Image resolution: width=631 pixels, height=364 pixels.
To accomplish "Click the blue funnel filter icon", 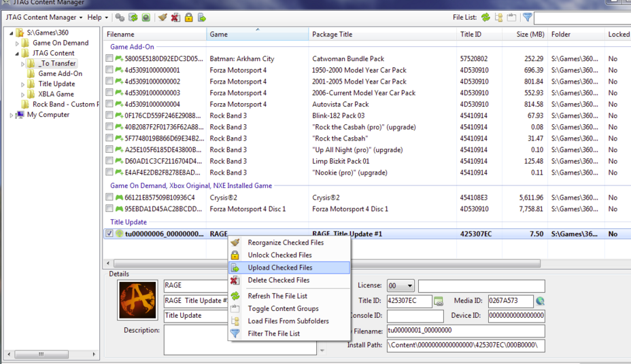I will tap(528, 17).
